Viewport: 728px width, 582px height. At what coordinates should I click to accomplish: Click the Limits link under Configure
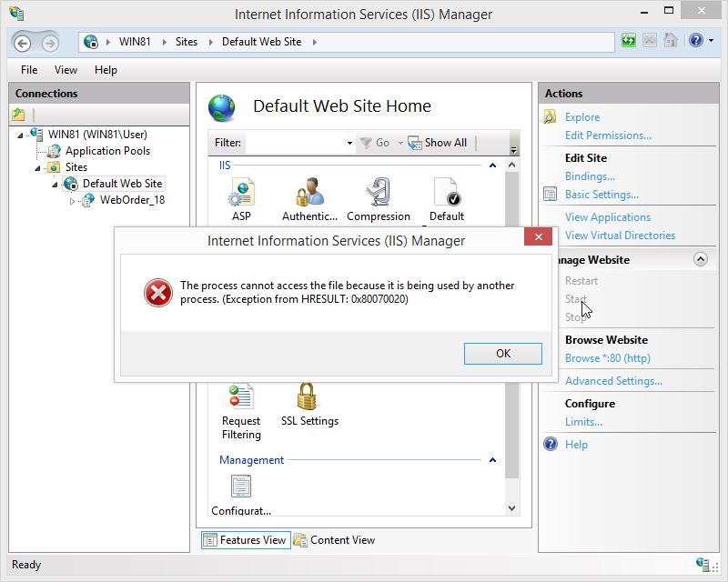(x=583, y=421)
